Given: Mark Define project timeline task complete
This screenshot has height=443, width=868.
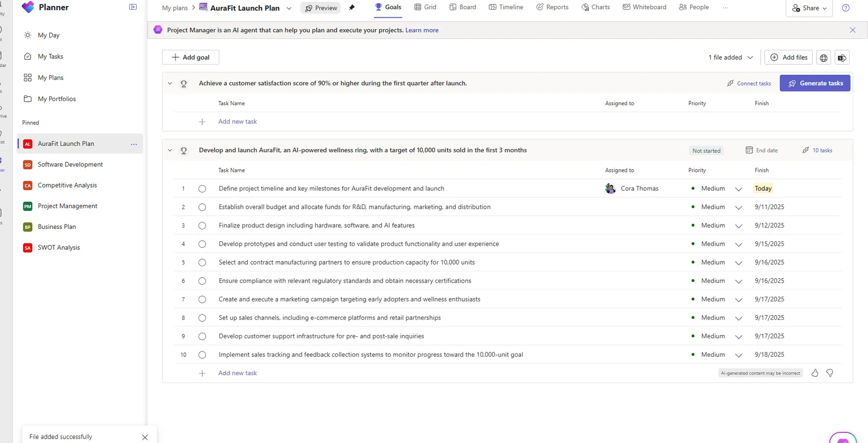Looking at the screenshot, I should [202, 189].
